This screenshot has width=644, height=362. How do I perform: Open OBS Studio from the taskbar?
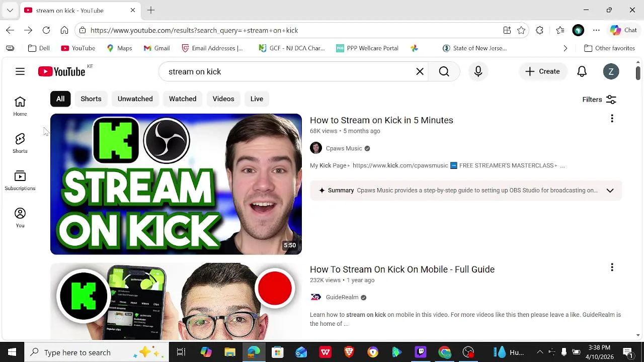coord(468,352)
